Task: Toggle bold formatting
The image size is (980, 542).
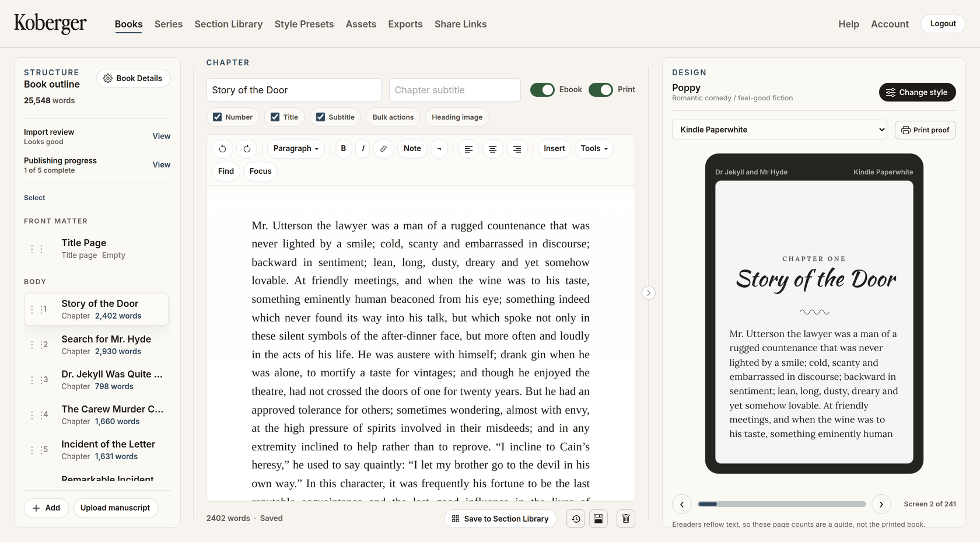Action: click(343, 149)
